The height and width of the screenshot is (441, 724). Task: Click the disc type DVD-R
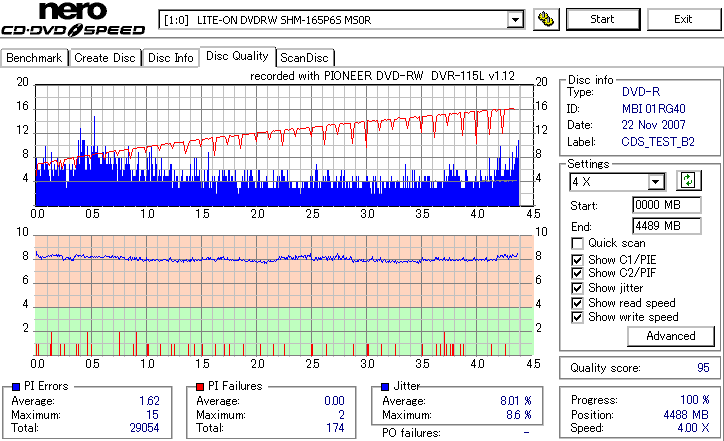click(641, 92)
